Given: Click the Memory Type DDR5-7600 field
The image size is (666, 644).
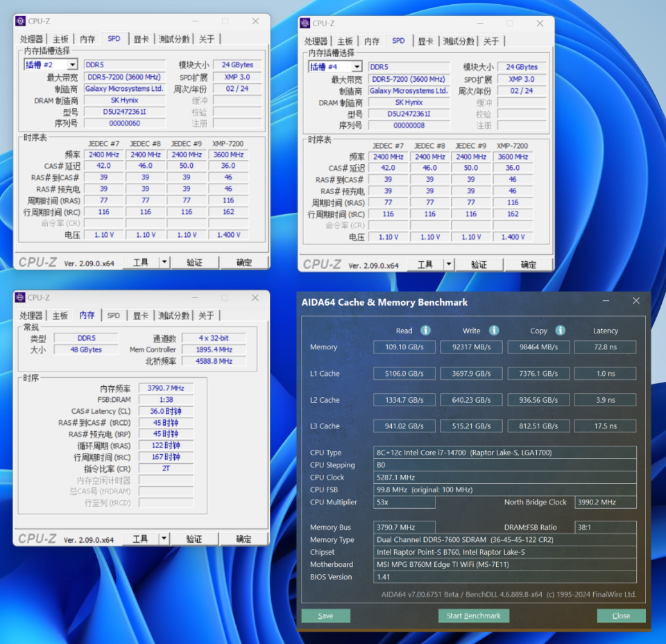Looking at the screenshot, I should pos(505,539).
